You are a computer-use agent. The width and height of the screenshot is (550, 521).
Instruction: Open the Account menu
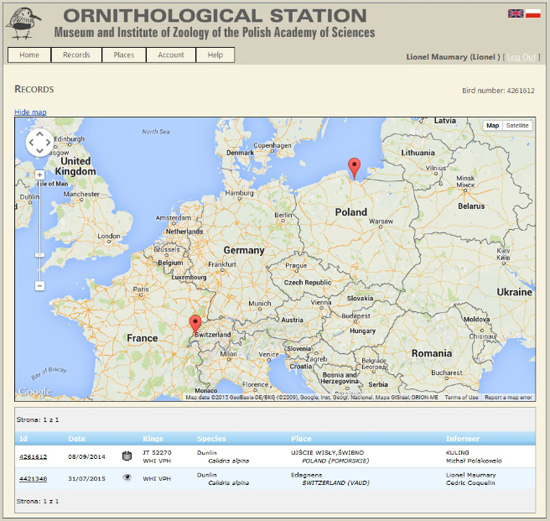pos(171,55)
